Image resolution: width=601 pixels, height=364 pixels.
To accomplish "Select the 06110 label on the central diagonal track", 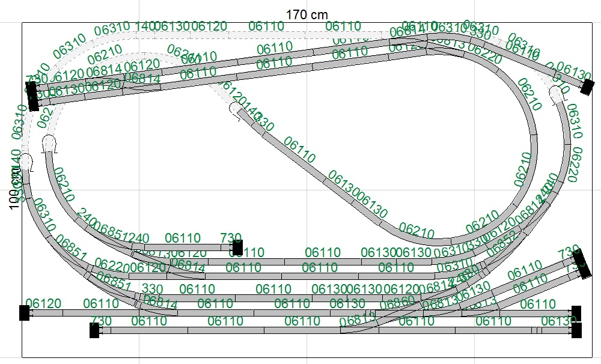I will pyautogui.click(x=299, y=150).
